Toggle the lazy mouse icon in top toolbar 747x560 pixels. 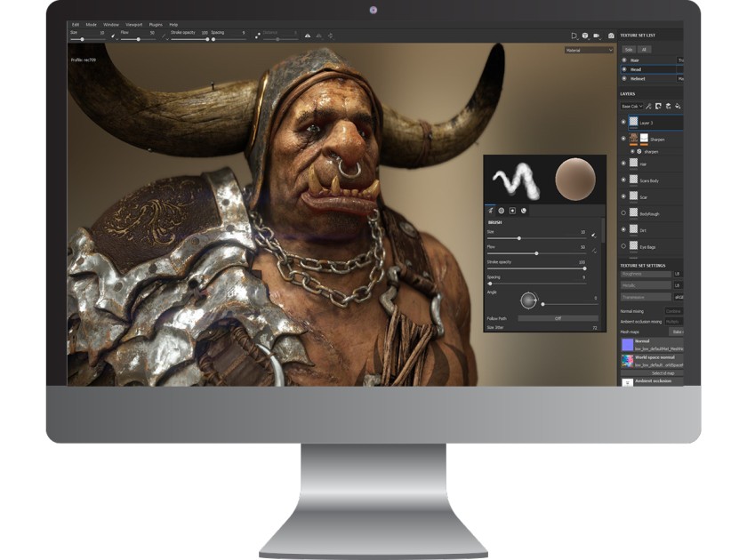pyautogui.click(x=258, y=36)
